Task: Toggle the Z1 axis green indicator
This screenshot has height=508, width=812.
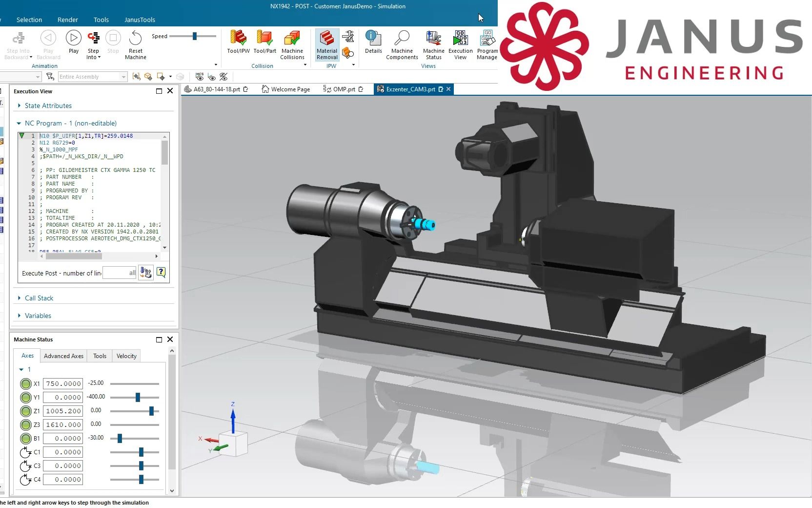Action: click(x=26, y=411)
